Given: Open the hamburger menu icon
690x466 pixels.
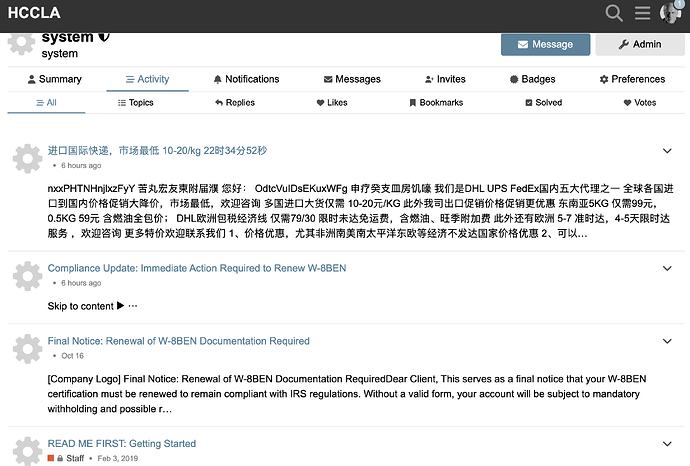Looking at the screenshot, I should tap(642, 13).
